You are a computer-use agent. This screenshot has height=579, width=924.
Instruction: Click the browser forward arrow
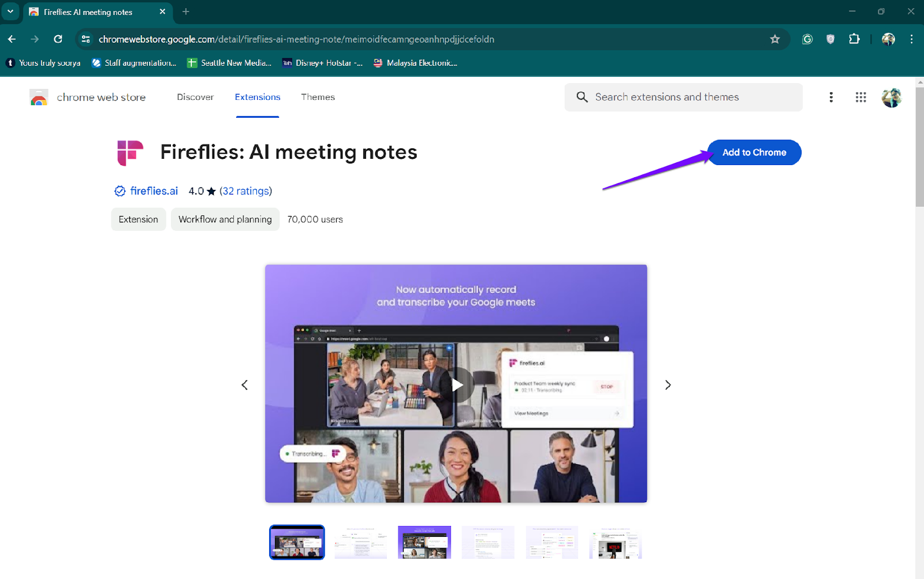point(35,39)
